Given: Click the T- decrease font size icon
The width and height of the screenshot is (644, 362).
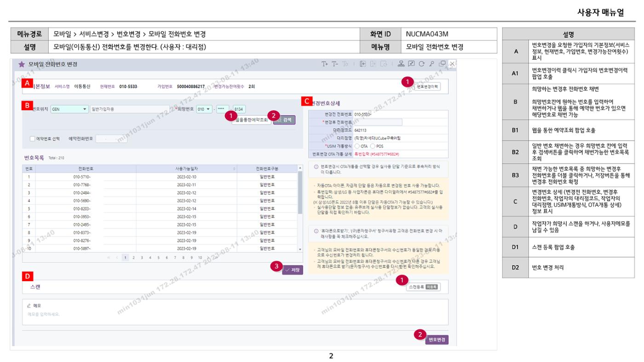Looking at the screenshot, I should (335, 64).
